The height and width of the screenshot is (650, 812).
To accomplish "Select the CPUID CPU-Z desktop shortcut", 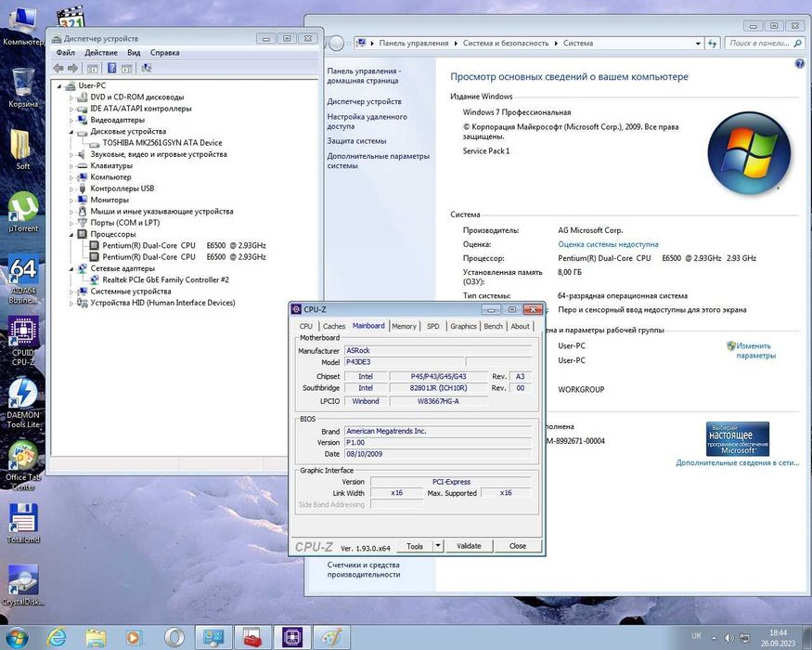I will pos(23,341).
